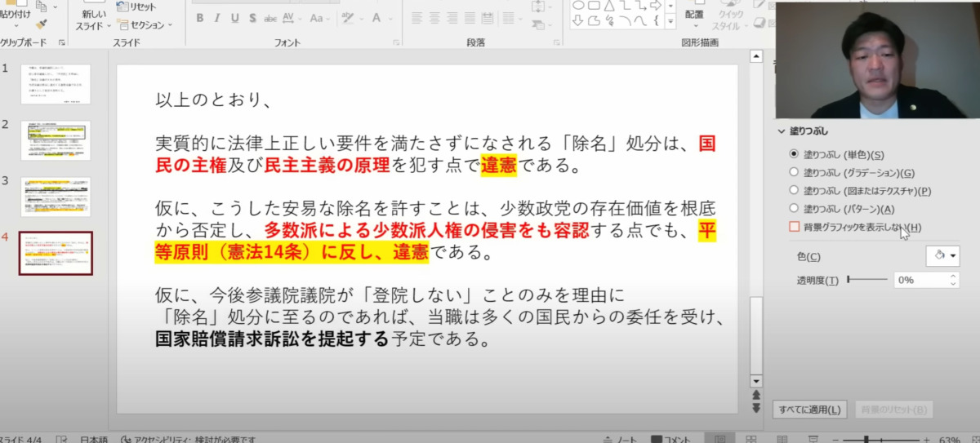Screen dimensions: 980x443
Task: Click アクセシビリティ: 検討が必要です status
Action: click(x=189, y=439)
